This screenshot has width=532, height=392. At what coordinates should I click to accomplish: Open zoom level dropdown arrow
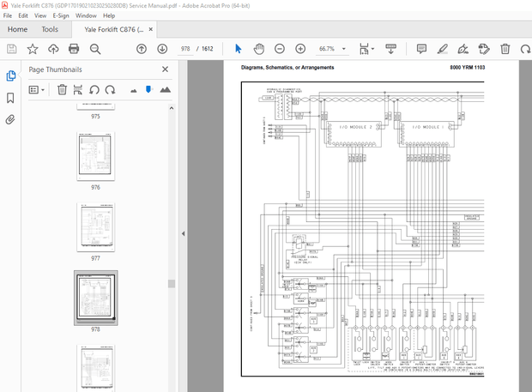click(344, 49)
